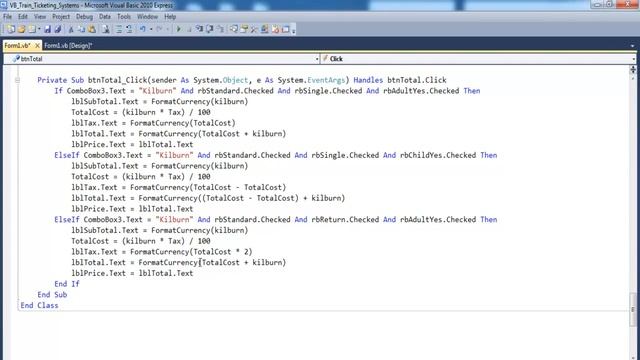
Task: Click Handles btnTotal.Click text
Action: coord(400,80)
